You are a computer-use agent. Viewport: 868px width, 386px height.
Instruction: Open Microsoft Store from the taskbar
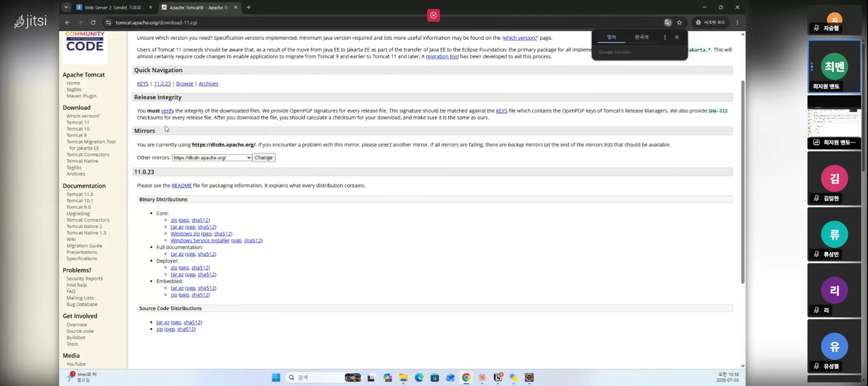[434, 377]
